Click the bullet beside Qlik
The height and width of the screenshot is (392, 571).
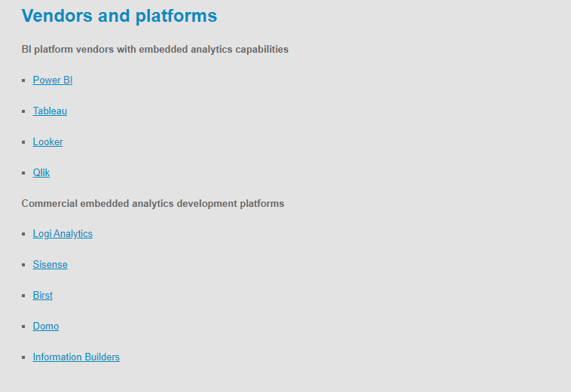[x=23, y=173]
